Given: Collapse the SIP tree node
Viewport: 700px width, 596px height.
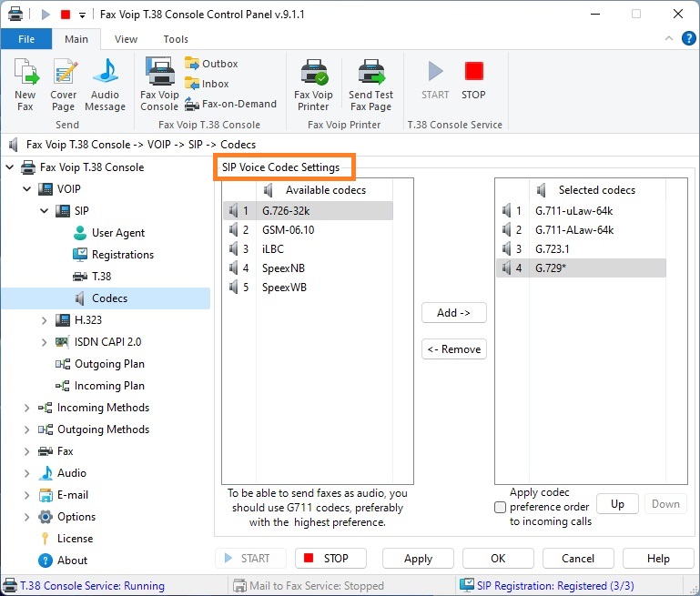Looking at the screenshot, I should click(x=45, y=211).
